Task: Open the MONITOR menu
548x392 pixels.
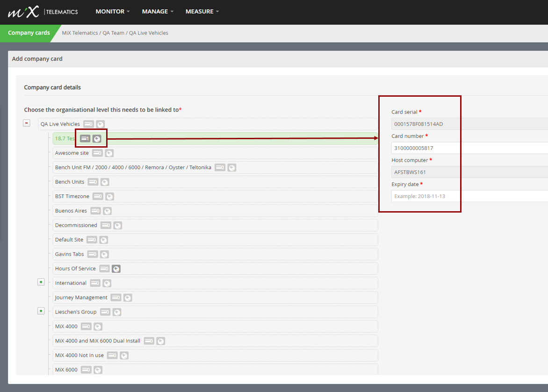Action: click(113, 12)
